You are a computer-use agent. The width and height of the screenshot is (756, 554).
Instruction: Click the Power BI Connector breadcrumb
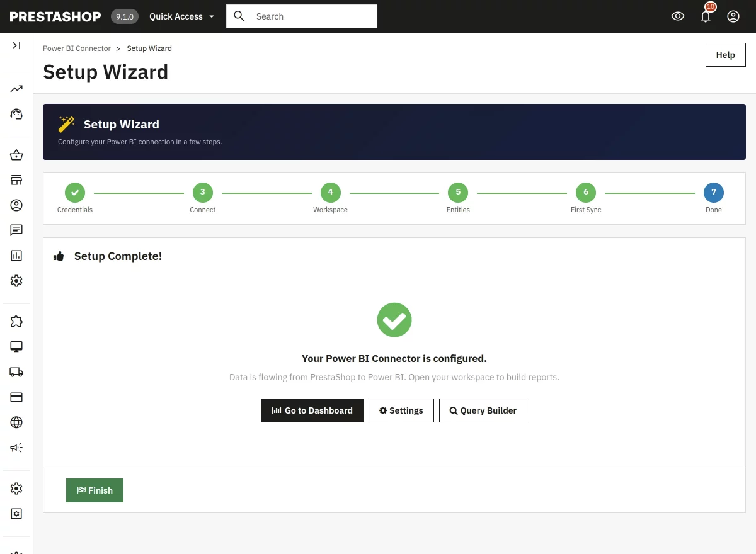(77, 48)
